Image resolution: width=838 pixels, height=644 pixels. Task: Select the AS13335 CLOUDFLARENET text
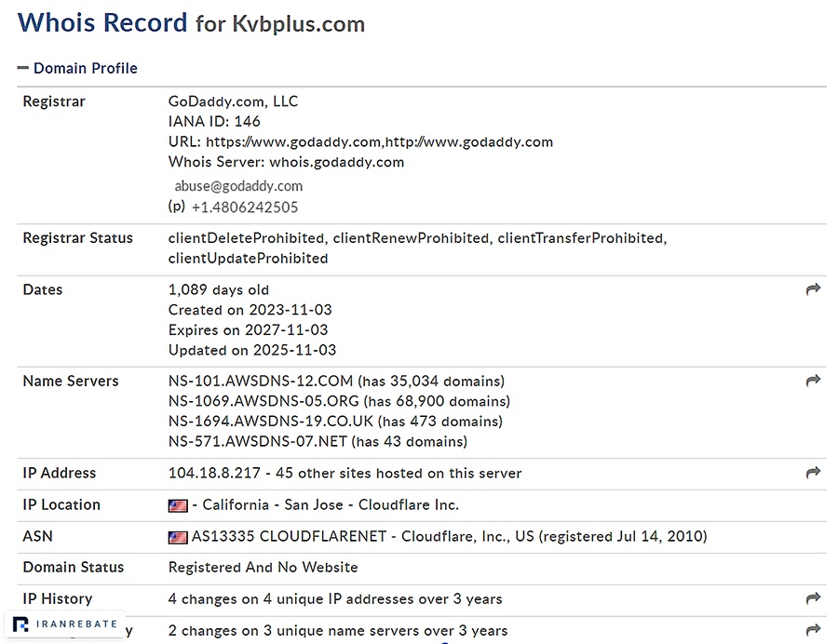coord(289,536)
